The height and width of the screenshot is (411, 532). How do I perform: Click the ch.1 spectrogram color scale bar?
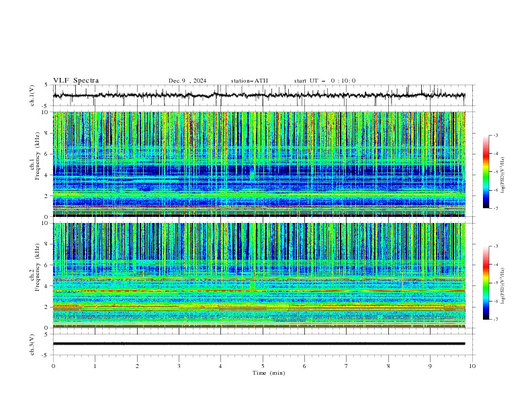point(486,172)
